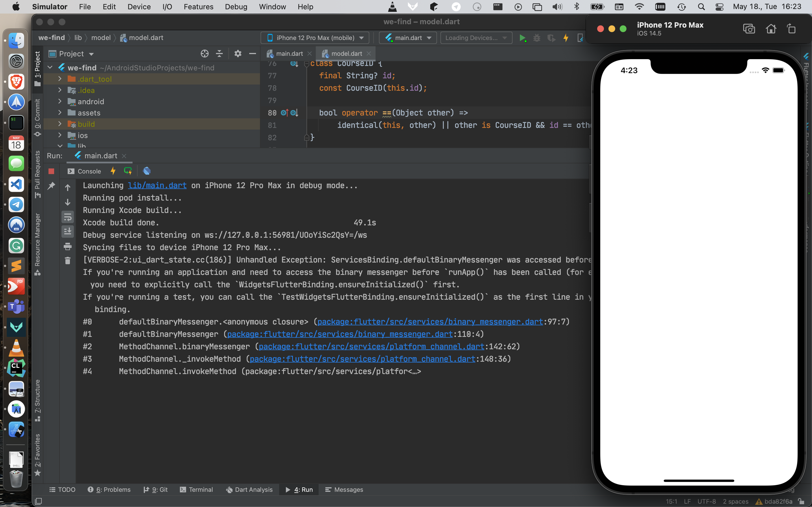Toggle soft-wrap in console output
This screenshot has width=812, height=507.
point(68,217)
